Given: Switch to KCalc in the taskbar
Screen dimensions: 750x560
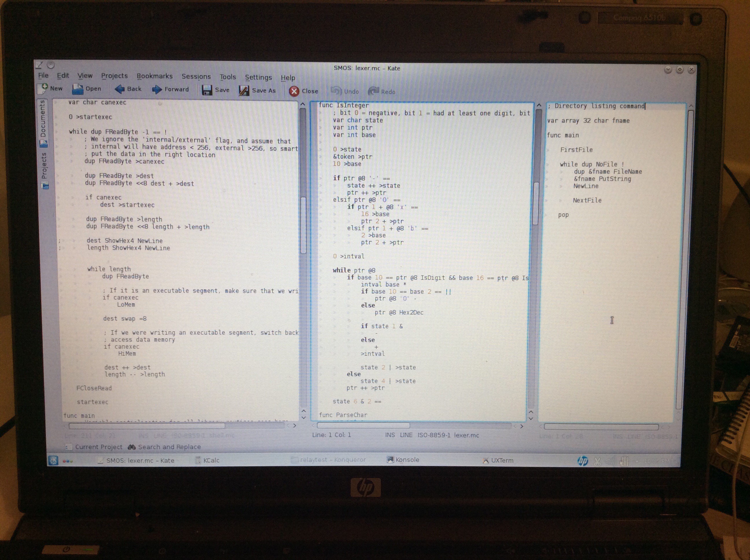Looking at the screenshot, I should (x=207, y=460).
